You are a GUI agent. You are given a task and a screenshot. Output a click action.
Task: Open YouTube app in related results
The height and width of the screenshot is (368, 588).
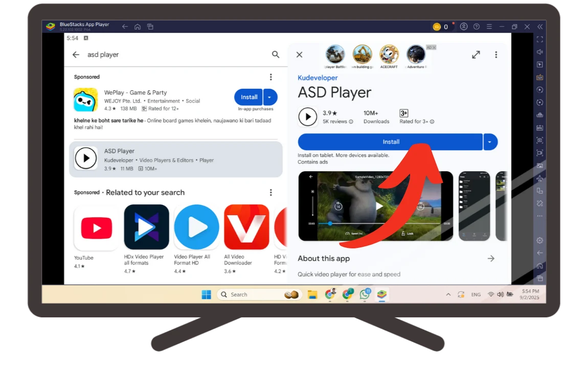pyautogui.click(x=96, y=228)
